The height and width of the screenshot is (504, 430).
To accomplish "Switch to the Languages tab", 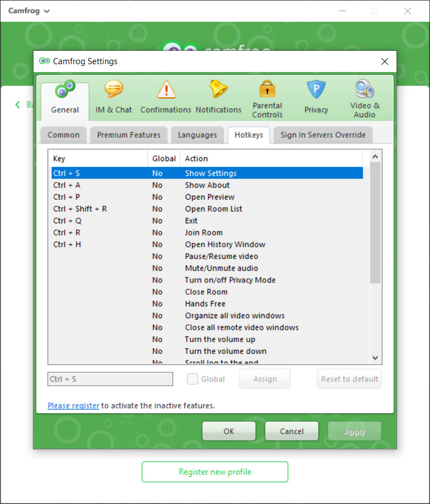I will [198, 135].
